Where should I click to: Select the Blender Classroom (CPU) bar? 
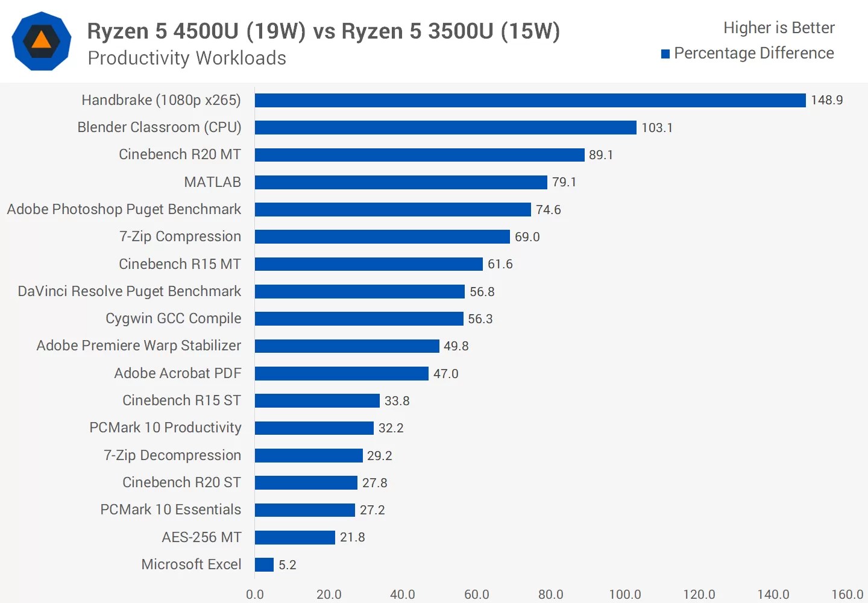[445, 127]
